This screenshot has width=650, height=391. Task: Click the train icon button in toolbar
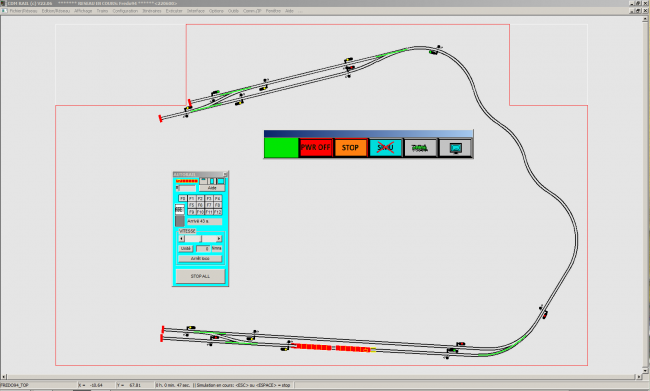[420, 148]
